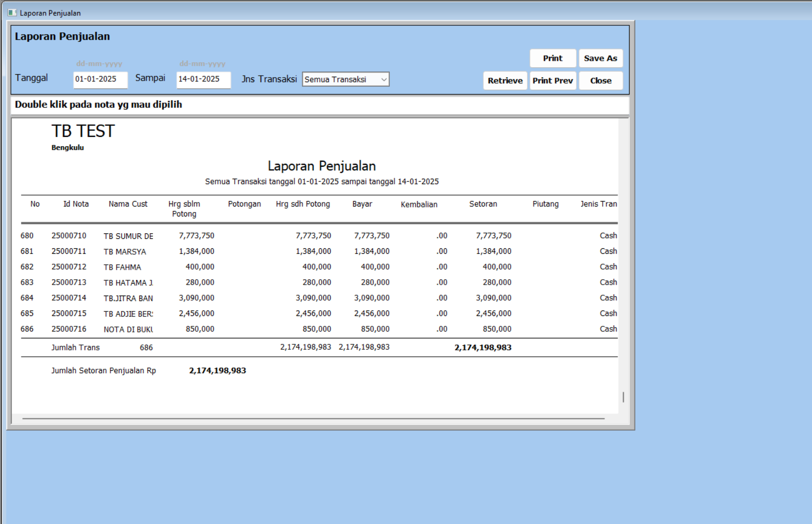This screenshot has height=524, width=812.
Task: Select nota row 25000713 TB HATAMA
Action: click(128, 283)
